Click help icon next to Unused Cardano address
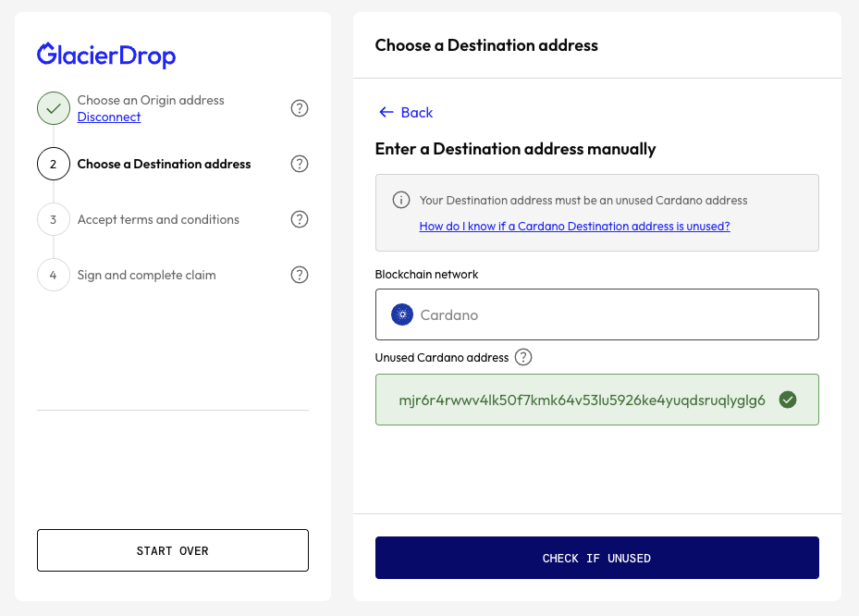This screenshot has height=616, width=859. point(523,357)
